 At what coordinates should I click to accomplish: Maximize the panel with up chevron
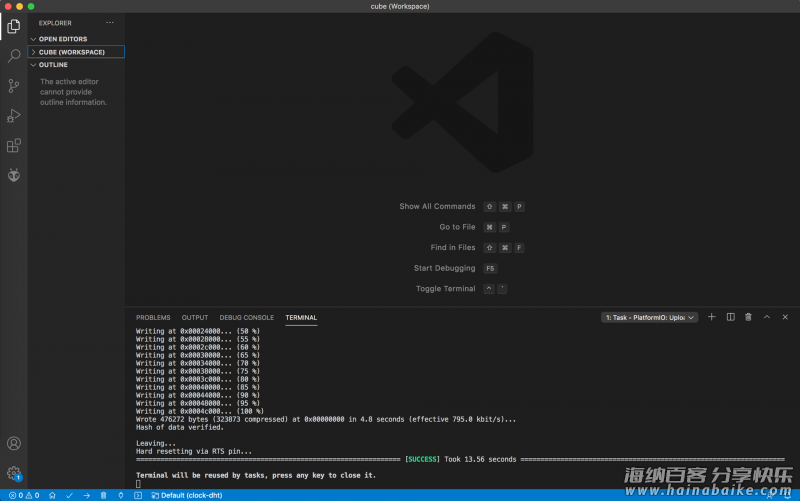click(766, 317)
